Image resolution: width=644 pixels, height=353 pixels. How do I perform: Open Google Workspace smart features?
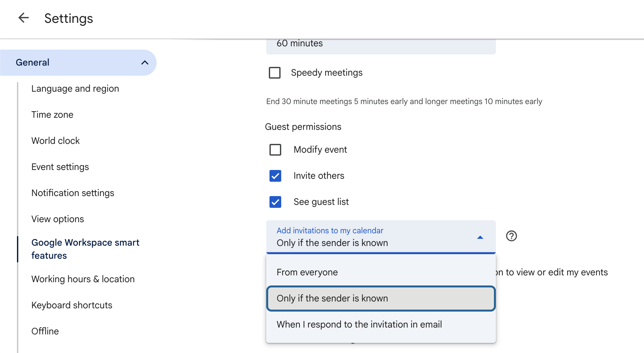(85, 249)
